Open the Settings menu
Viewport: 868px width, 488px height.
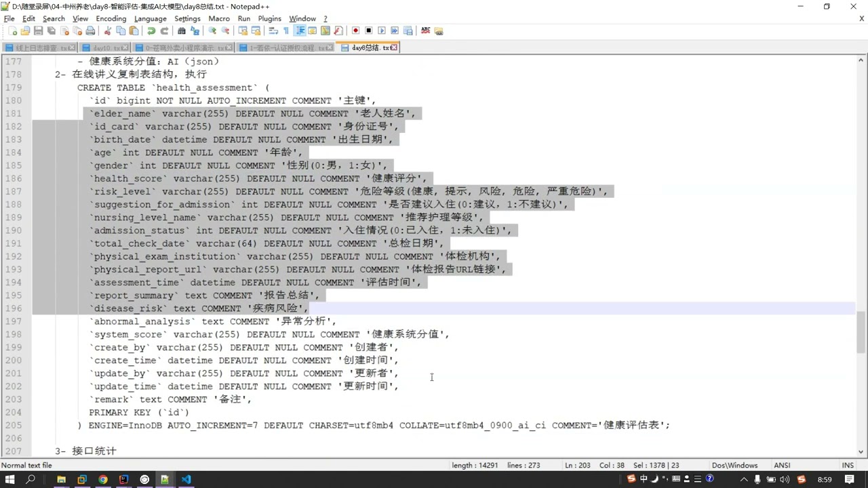coord(187,18)
